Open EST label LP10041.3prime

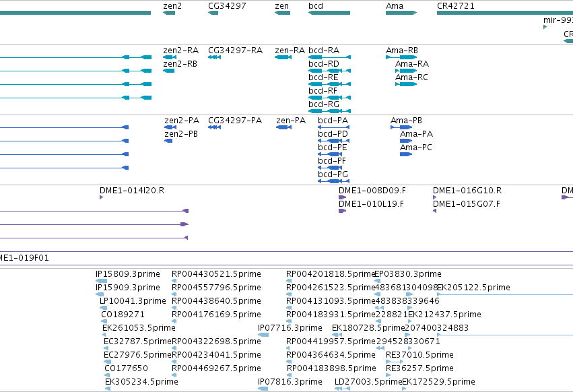point(133,301)
